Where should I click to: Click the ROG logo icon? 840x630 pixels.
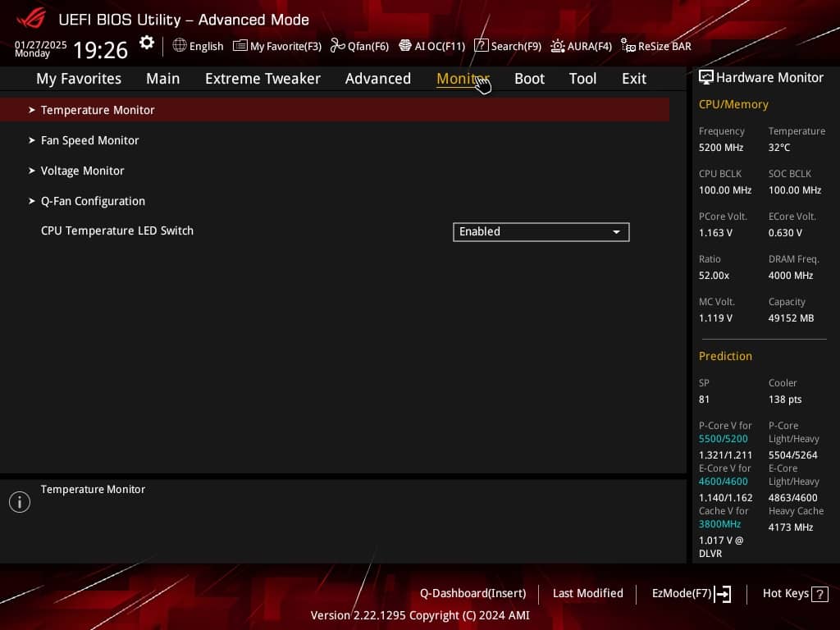[30, 18]
